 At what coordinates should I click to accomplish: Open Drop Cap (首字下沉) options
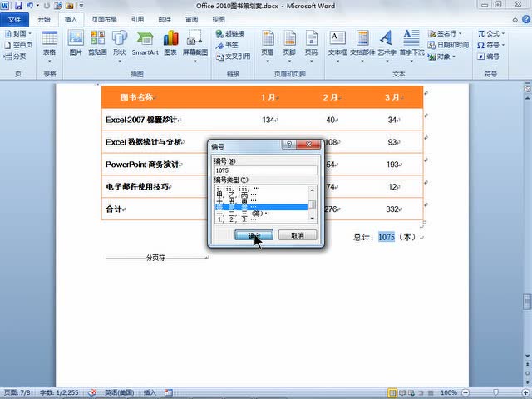(x=411, y=47)
